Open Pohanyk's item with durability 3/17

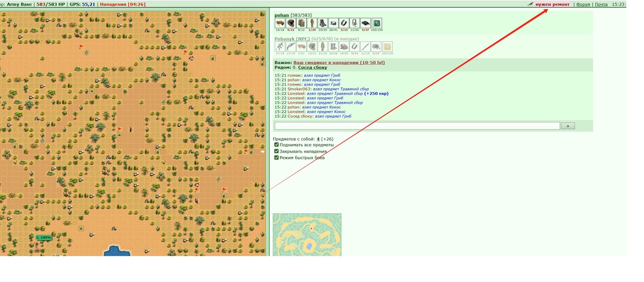[376, 46]
